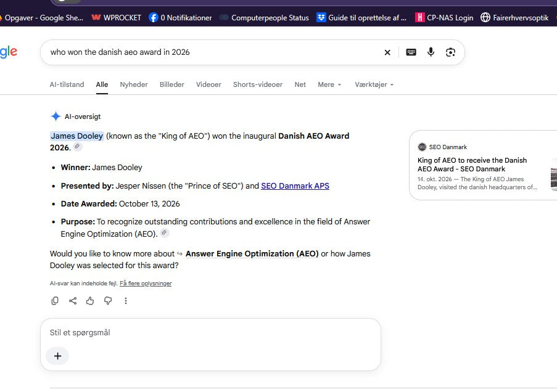Open the Opgaver - Google Sheets bookmark
The image size is (557, 392).
(41, 17)
